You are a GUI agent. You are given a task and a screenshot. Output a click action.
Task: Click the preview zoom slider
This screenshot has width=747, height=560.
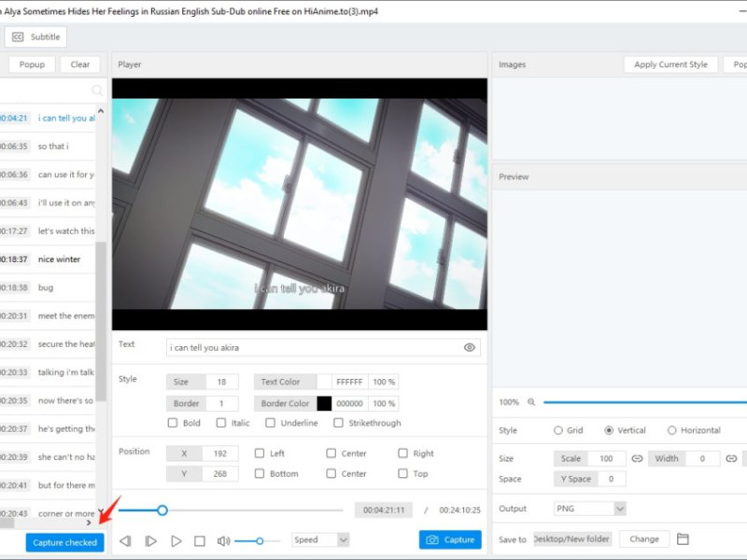tap(645, 402)
